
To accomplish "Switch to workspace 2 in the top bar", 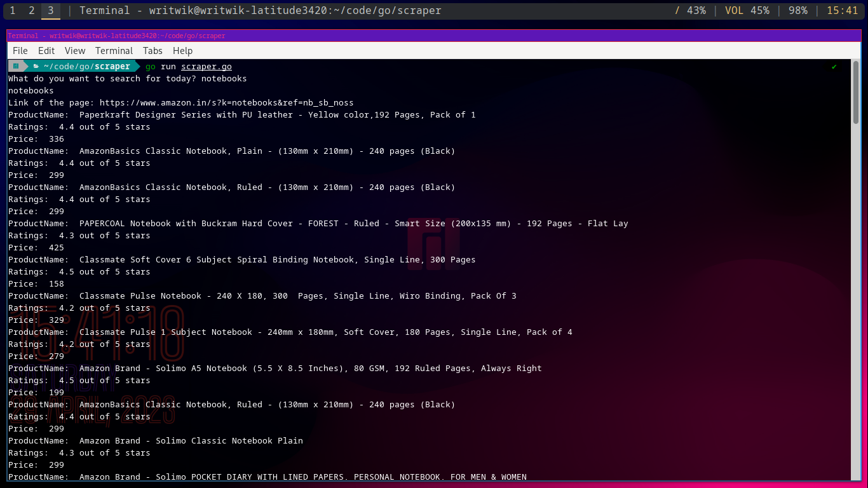I will point(31,10).
